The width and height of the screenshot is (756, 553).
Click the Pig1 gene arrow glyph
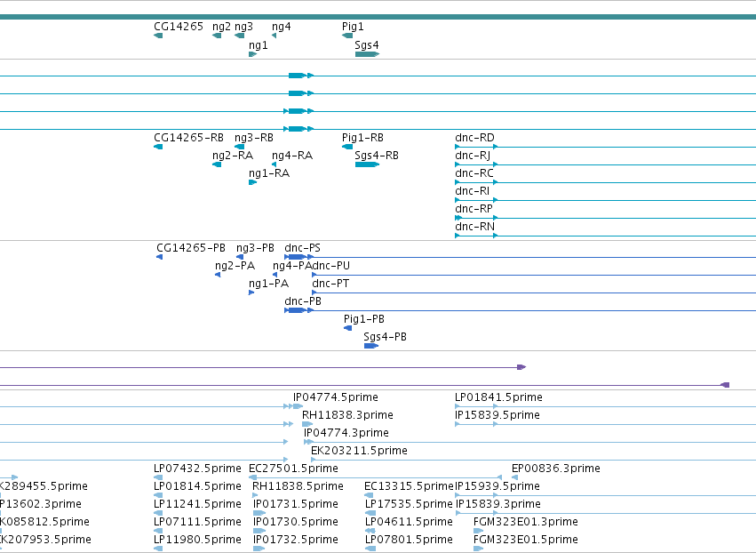[347, 36]
